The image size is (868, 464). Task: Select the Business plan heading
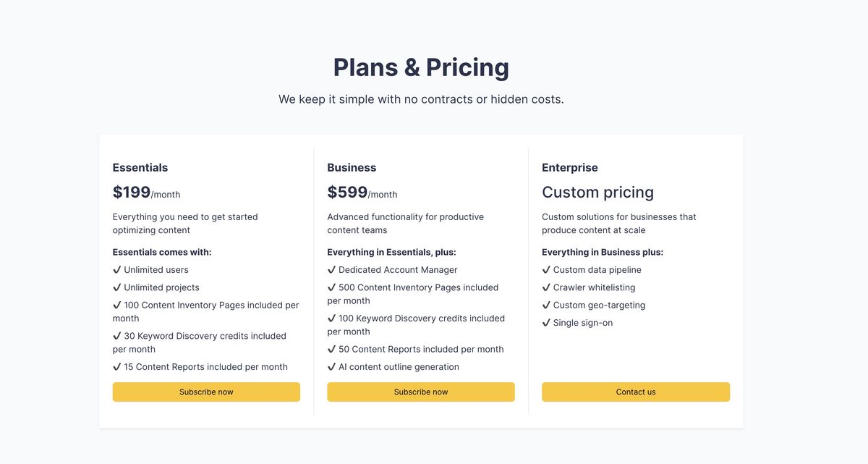point(352,167)
